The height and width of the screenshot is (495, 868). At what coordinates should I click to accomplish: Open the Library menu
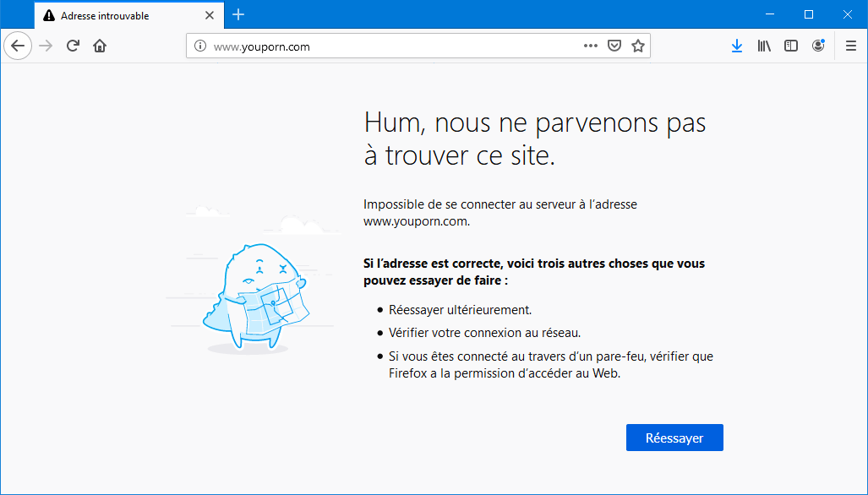(x=764, y=46)
